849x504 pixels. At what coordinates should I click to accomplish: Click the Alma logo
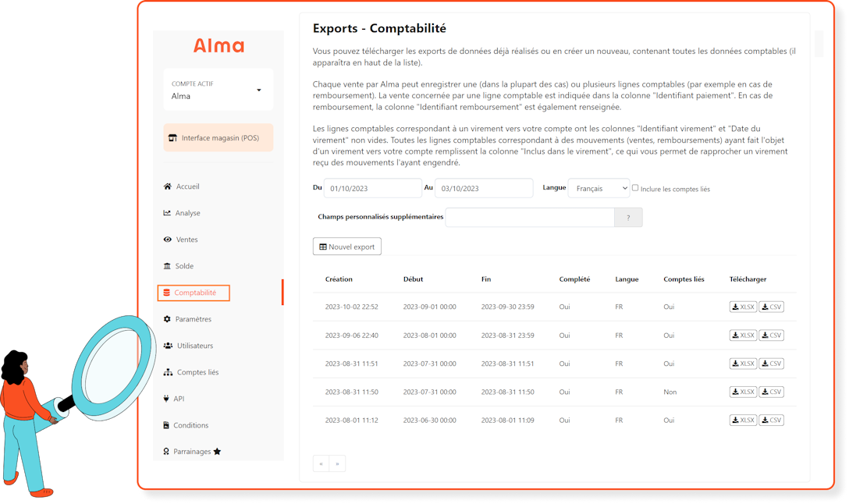tap(218, 45)
